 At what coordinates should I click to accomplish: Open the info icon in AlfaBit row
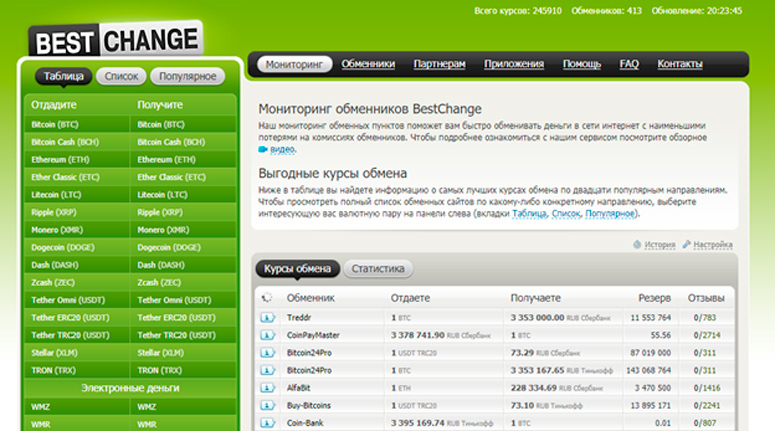pos(267,388)
